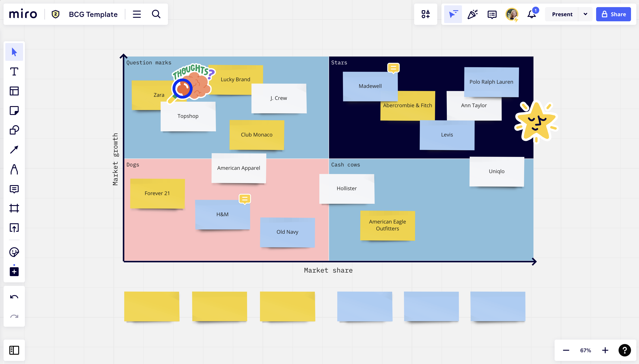Screen dimensions: 639x364
Task: Click the Market share axis label
Action: (328, 270)
